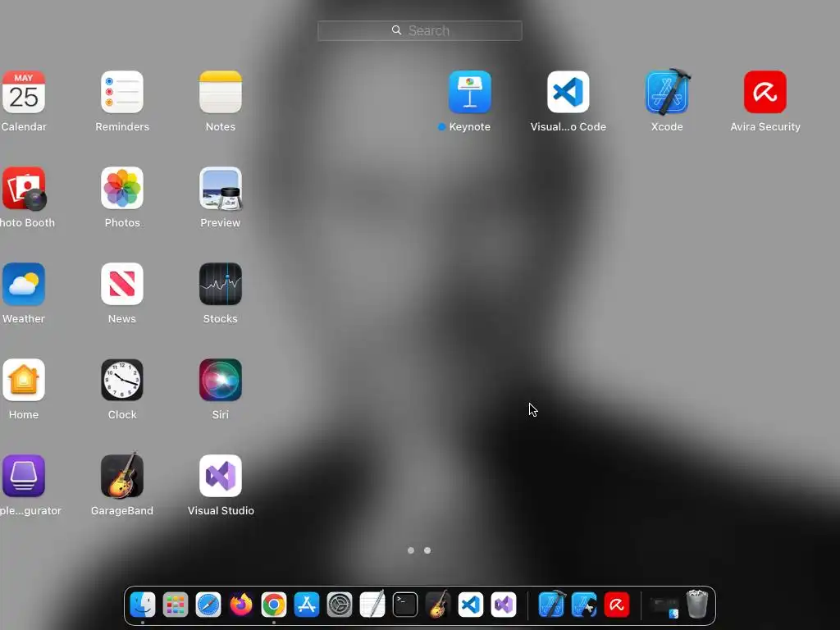Launch Xcode from the Launchpad grid
This screenshot has height=630, width=840.
pyautogui.click(x=667, y=92)
